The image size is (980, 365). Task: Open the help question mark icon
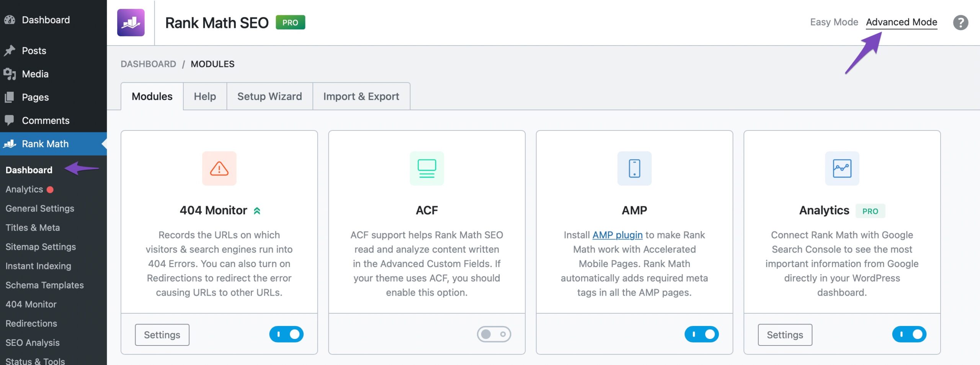[960, 23]
